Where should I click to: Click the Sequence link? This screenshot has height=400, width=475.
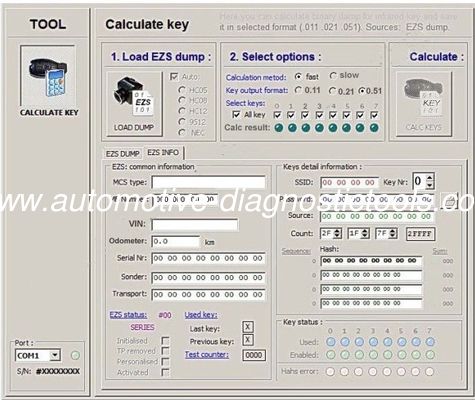click(x=296, y=251)
